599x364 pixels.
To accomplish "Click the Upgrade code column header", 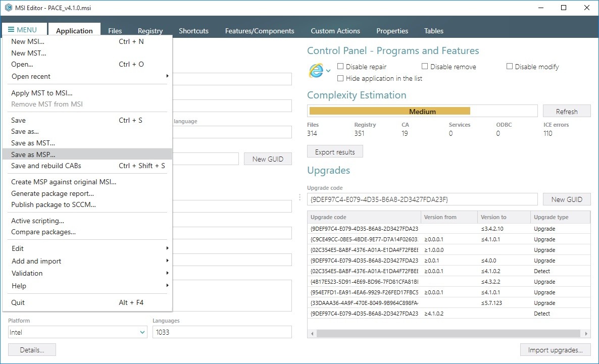I will point(364,217).
